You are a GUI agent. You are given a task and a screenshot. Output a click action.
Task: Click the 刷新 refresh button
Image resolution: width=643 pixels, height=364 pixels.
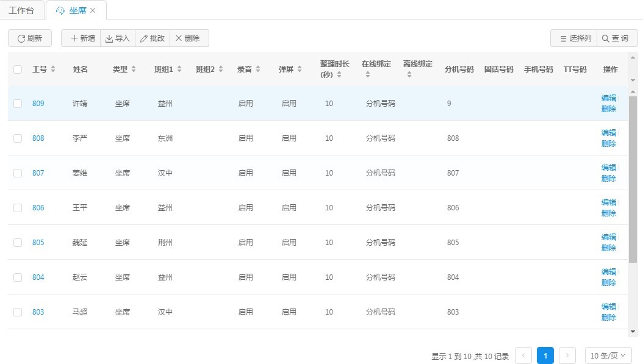coord(30,38)
